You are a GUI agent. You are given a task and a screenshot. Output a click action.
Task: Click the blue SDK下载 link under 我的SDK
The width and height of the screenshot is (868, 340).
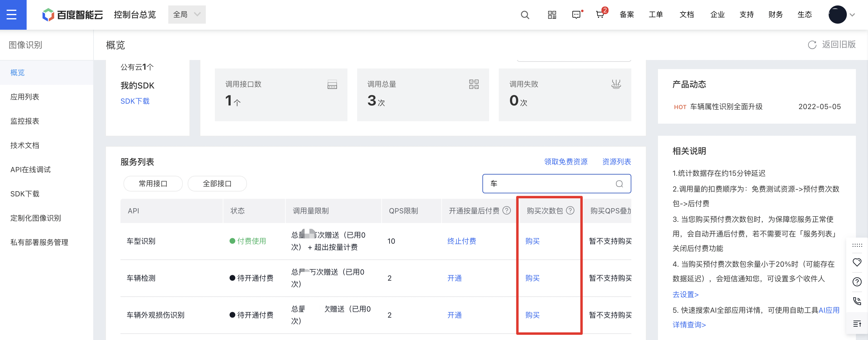135,101
